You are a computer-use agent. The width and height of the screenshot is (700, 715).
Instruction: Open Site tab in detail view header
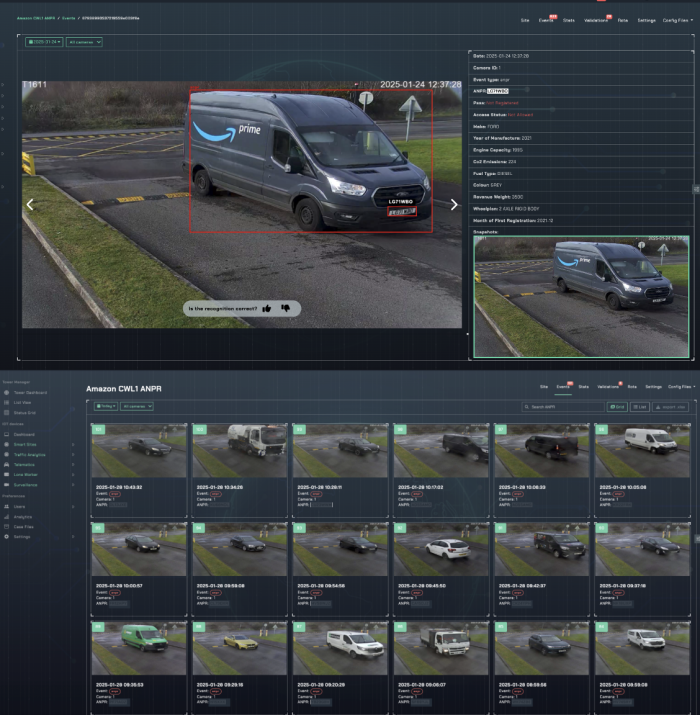click(x=525, y=21)
